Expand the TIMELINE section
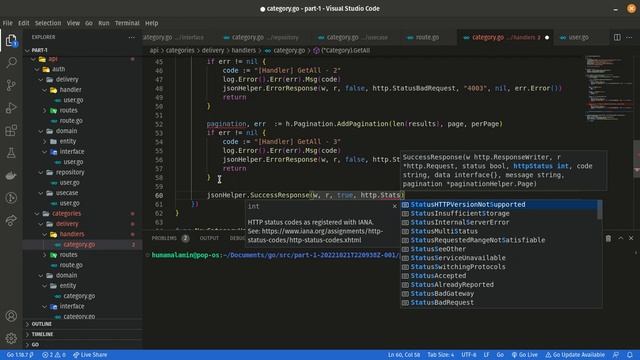This screenshot has height=360, width=640. pyautogui.click(x=42, y=334)
